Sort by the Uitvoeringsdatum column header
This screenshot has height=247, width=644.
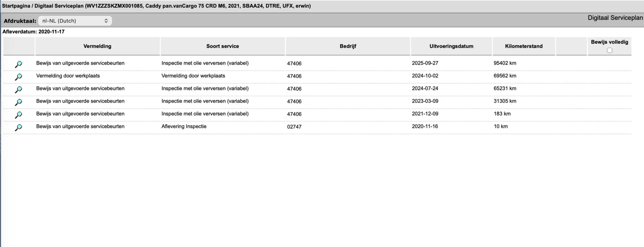click(x=451, y=46)
